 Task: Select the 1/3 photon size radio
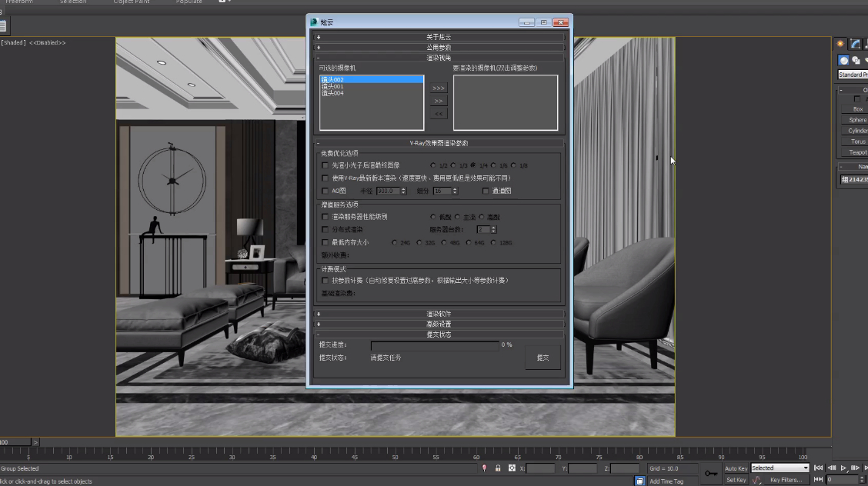click(x=453, y=165)
